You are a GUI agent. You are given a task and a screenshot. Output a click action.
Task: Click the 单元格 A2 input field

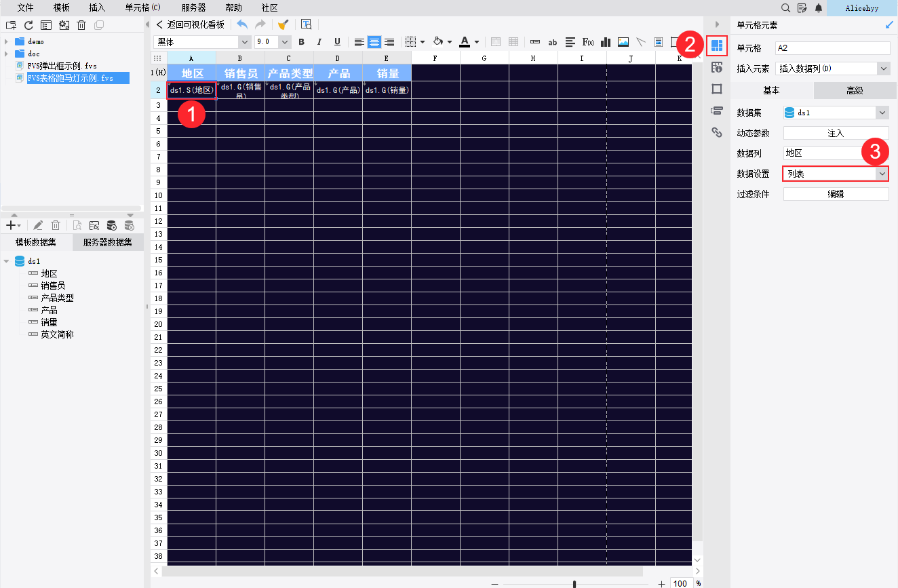[833, 48]
